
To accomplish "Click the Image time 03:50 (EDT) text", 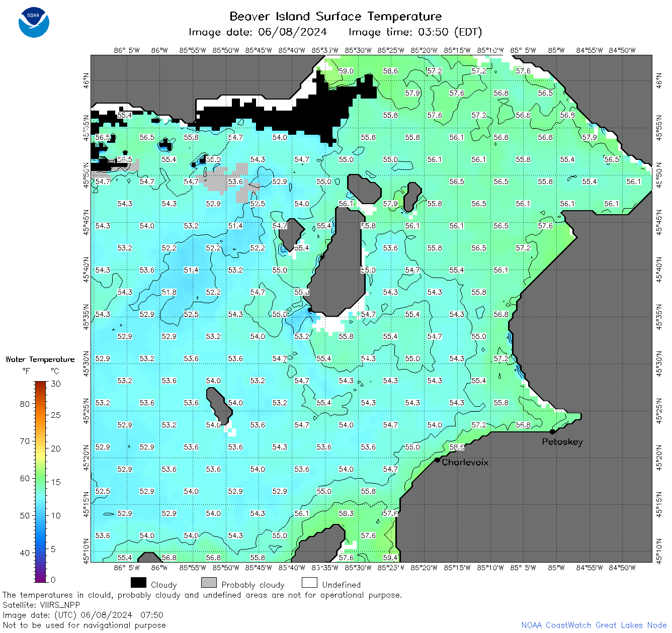I will 415,32.
